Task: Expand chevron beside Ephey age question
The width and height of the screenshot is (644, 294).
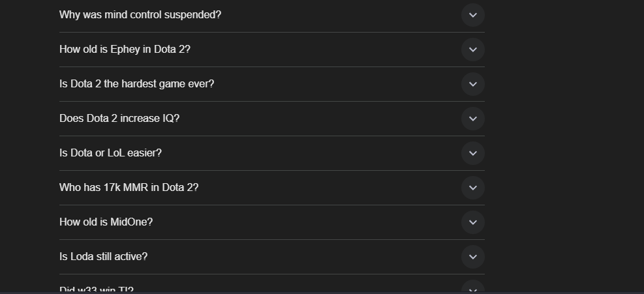Action: (x=473, y=50)
